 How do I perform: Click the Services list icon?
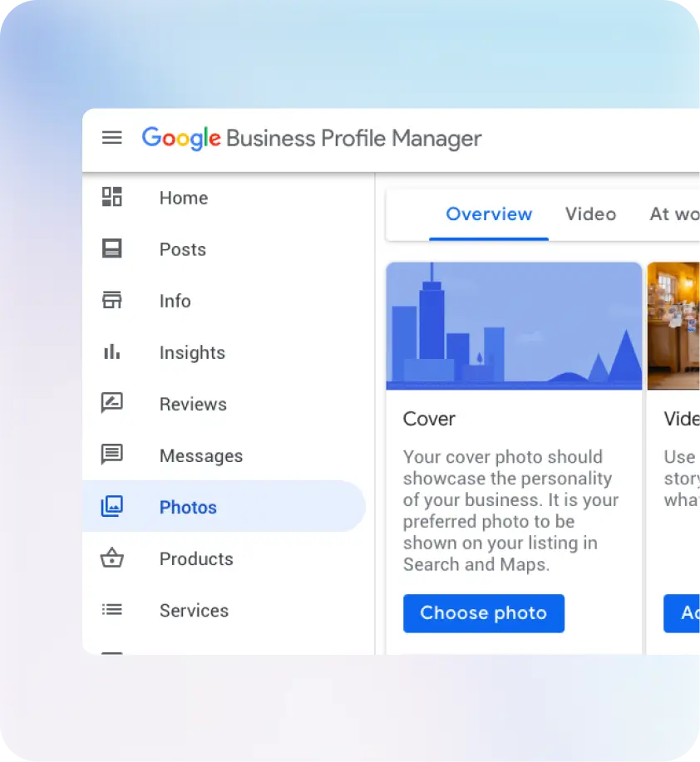[x=112, y=610]
